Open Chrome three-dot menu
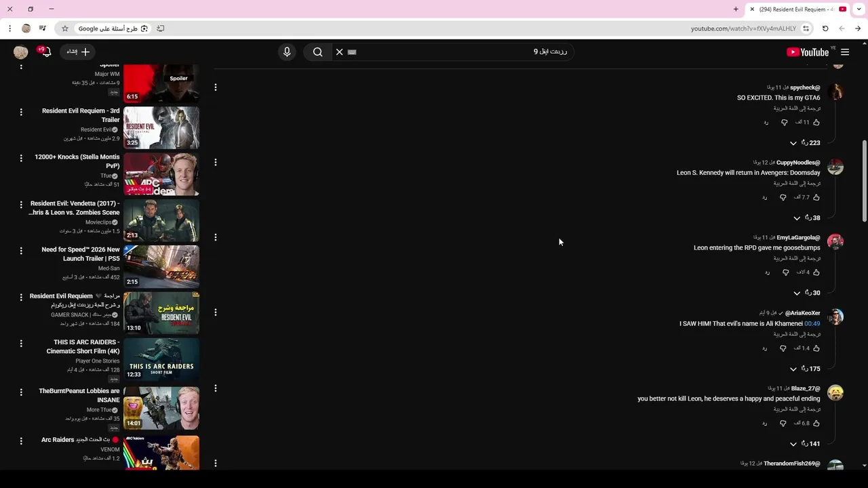Image resolution: width=868 pixels, height=488 pixels. [x=9, y=28]
